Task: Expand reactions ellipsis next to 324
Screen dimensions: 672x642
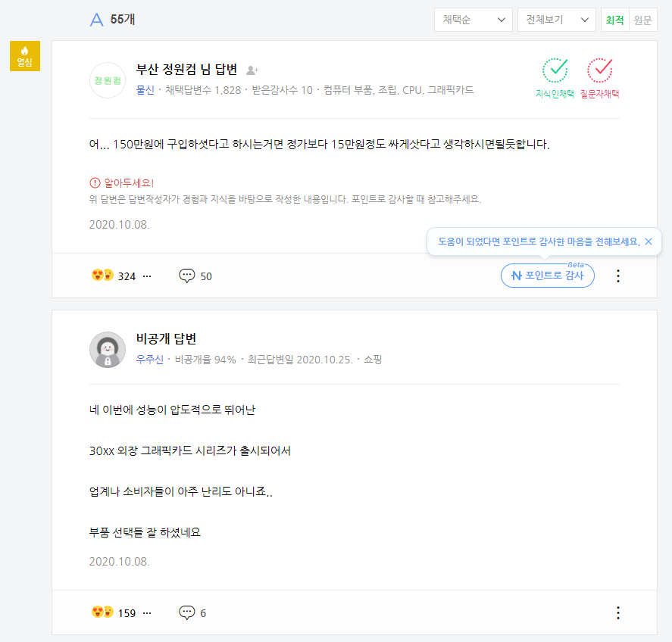Action: click(x=147, y=276)
